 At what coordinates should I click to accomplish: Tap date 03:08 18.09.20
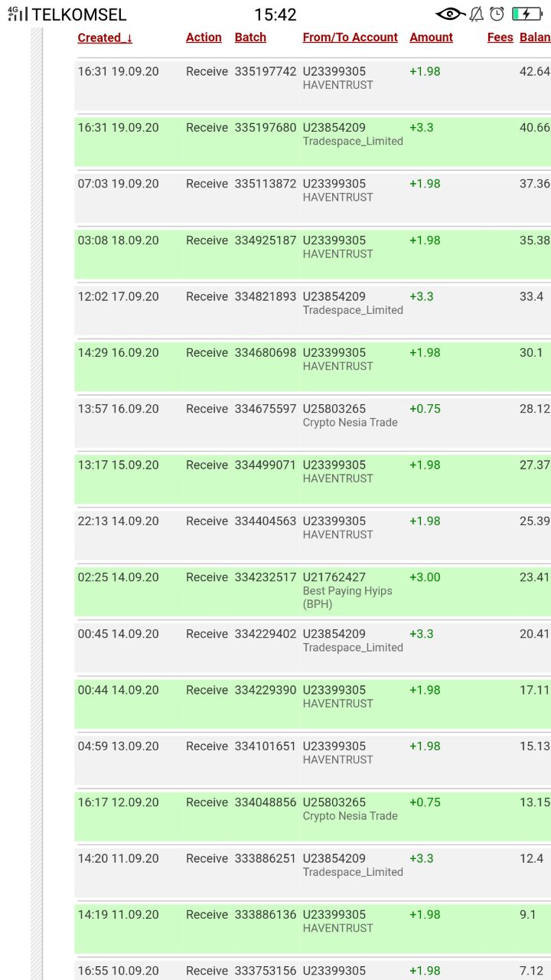click(119, 240)
